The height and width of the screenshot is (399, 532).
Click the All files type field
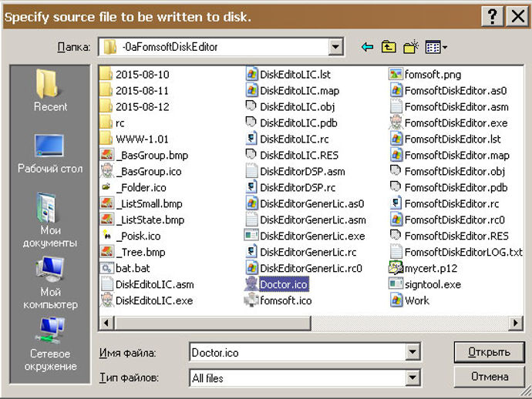click(x=298, y=377)
